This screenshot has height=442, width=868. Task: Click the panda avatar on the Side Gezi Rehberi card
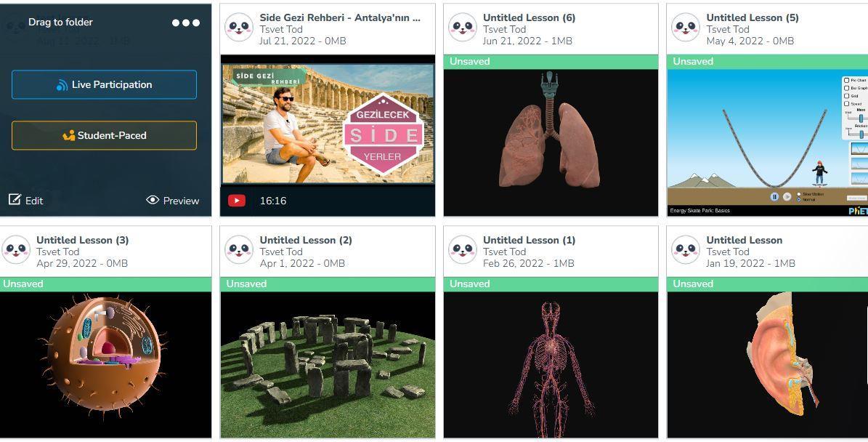tap(239, 28)
